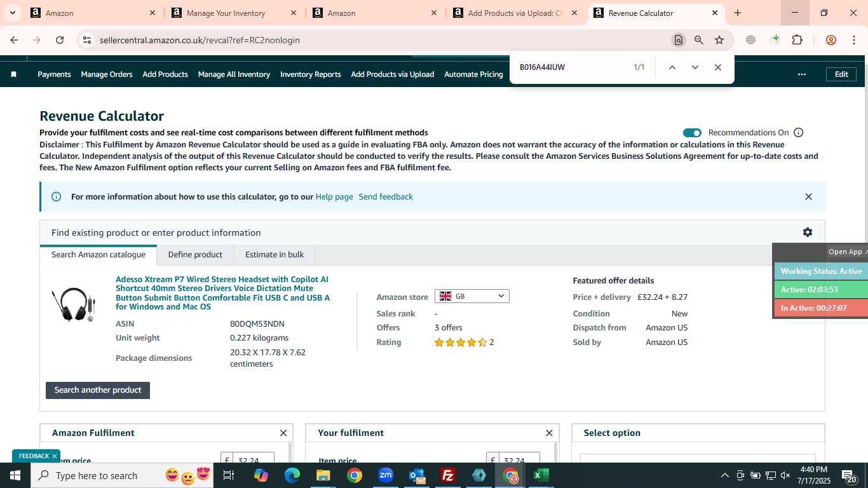Close the FEEDBACK tab widget
This screenshot has width=868, height=488.
pos(55,456)
